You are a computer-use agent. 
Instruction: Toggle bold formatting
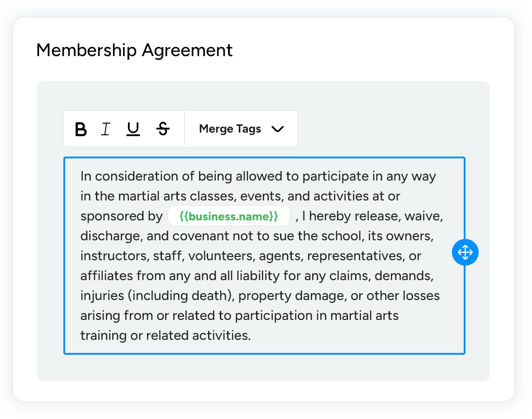tap(81, 129)
